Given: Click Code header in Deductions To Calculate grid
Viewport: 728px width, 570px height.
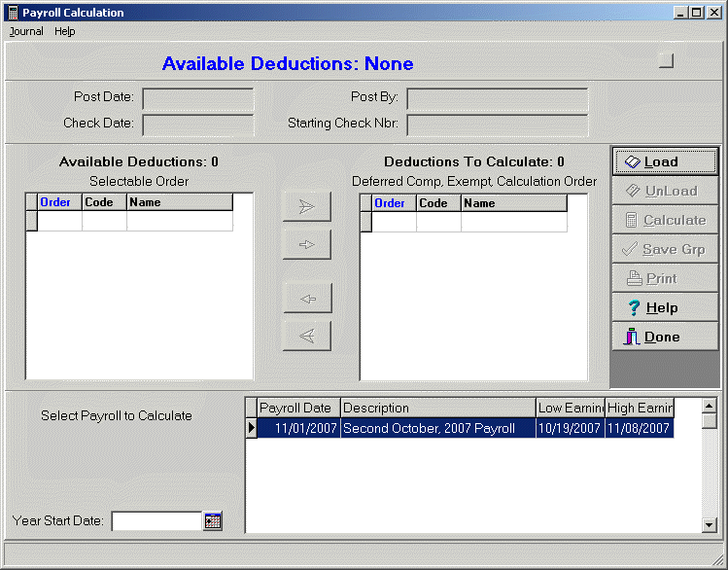Looking at the screenshot, I should click(438, 203).
